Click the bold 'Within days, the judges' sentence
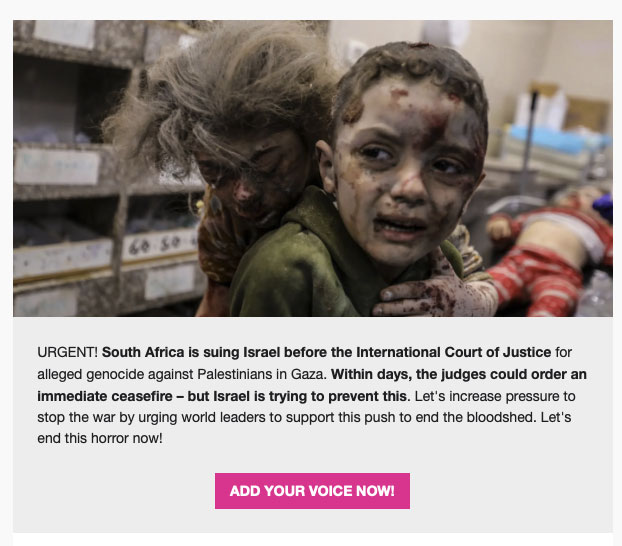Viewport: 622px width, 546px height. [459, 374]
